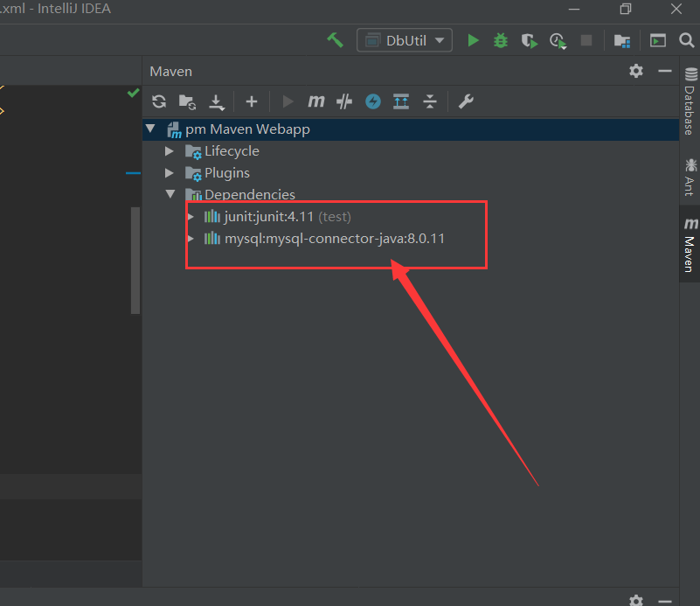This screenshot has width=700, height=606.
Task: Hide the Maven tool window
Action: [665, 71]
